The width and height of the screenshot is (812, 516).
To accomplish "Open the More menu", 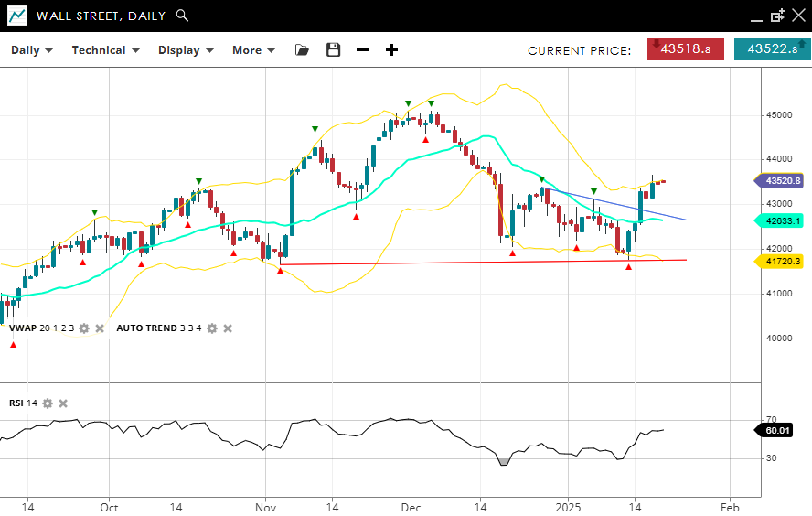I will pos(253,50).
